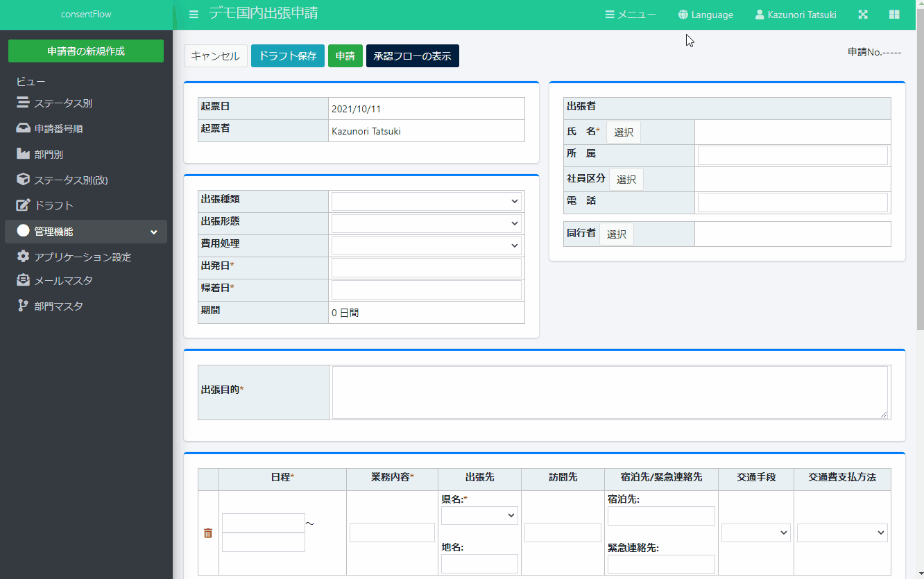Open the 出張種類 dropdown

click(x=427, y=201)
